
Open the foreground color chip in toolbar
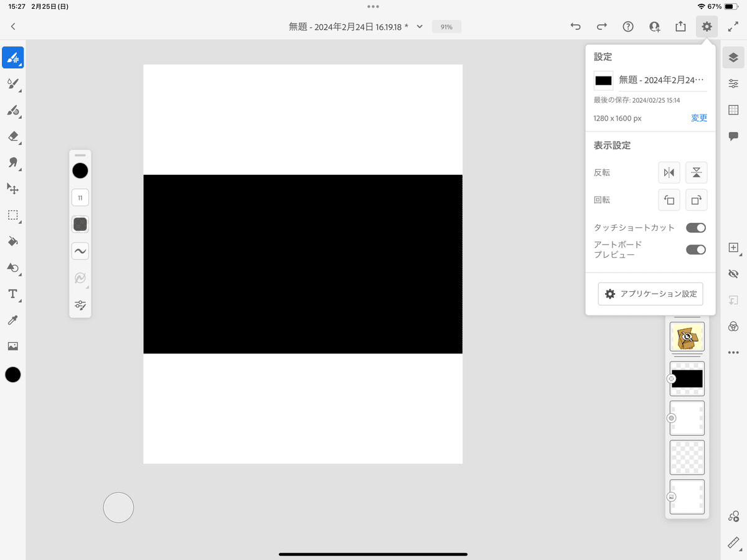pyautogui.click(x=12, y=375)
